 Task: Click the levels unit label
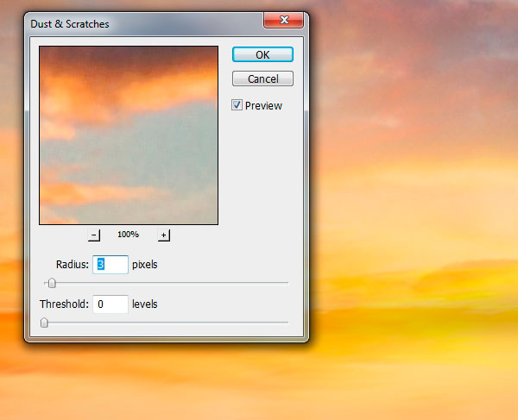coord(145,304)
